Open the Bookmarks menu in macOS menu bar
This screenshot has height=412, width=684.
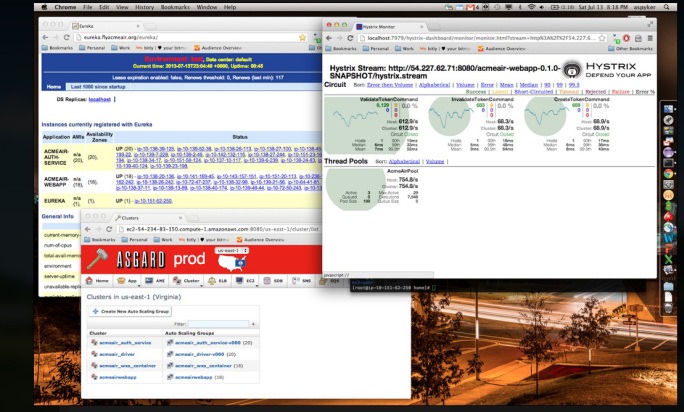click(x=175, y=7)
